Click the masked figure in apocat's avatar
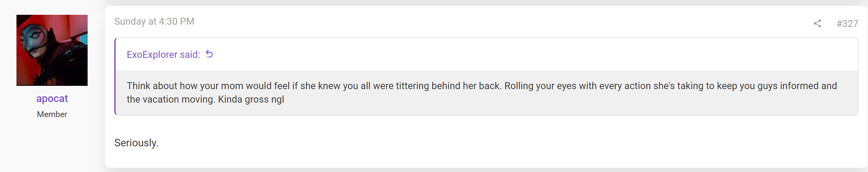 pos(37,40)
